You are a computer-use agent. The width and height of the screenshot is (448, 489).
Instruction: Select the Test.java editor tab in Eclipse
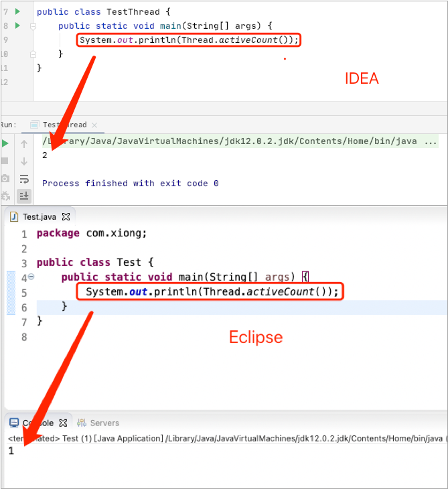[40, 217]
